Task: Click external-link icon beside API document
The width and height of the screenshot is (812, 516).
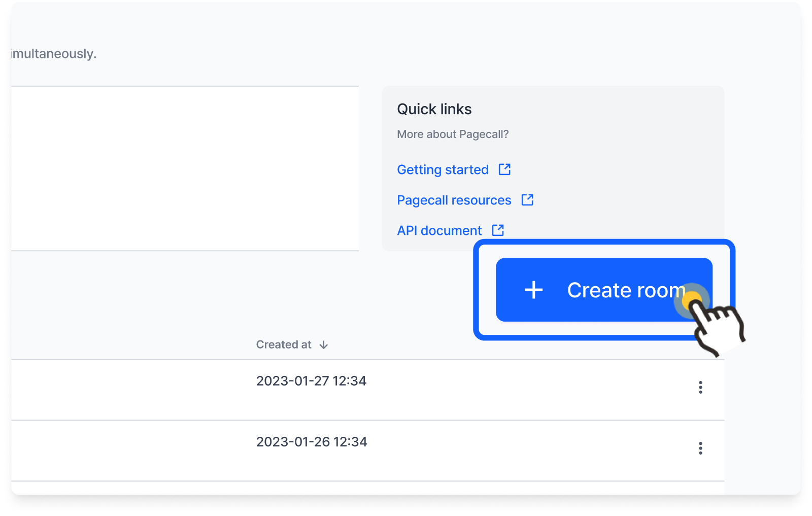Action: click(x=498, y=230)
